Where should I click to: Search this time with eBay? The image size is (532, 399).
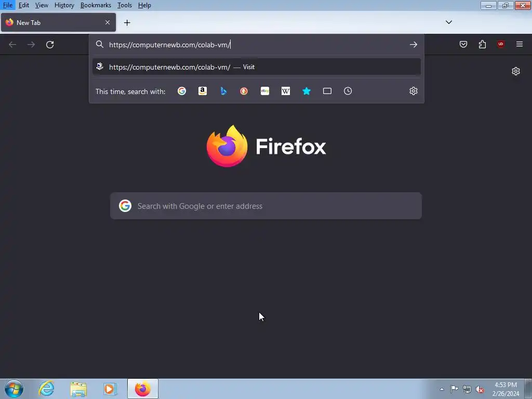tap(265, 91)
